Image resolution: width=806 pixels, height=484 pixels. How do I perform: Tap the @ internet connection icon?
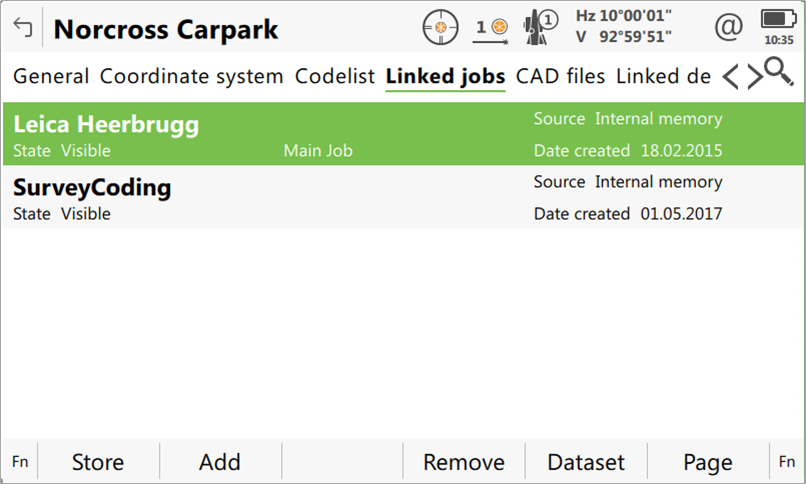(728, 27)
